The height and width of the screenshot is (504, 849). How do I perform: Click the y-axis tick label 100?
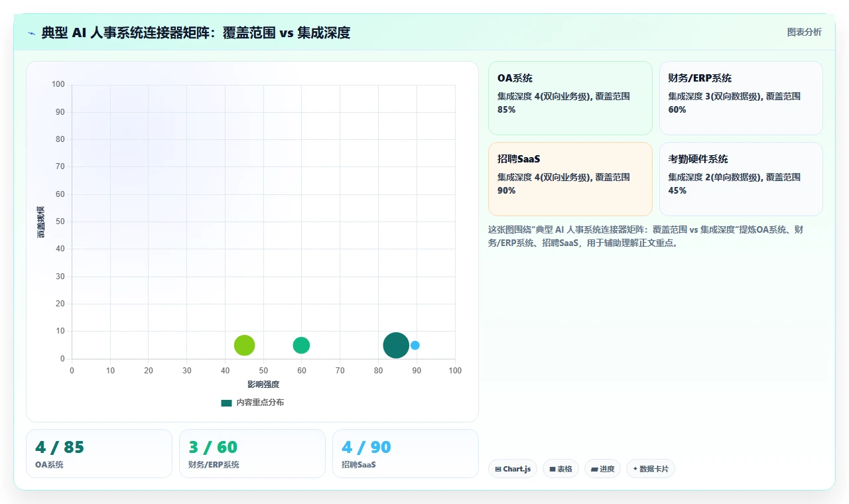coord(58,84)
